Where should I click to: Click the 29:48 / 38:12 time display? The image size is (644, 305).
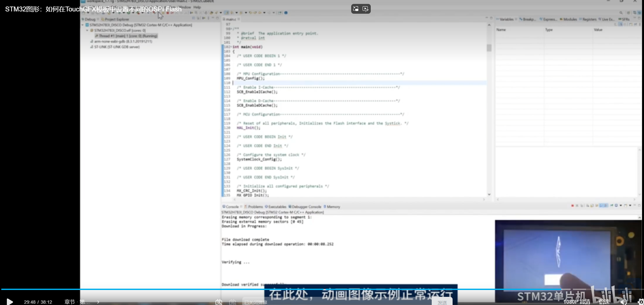pyautogui.click(x=38, y=302)
